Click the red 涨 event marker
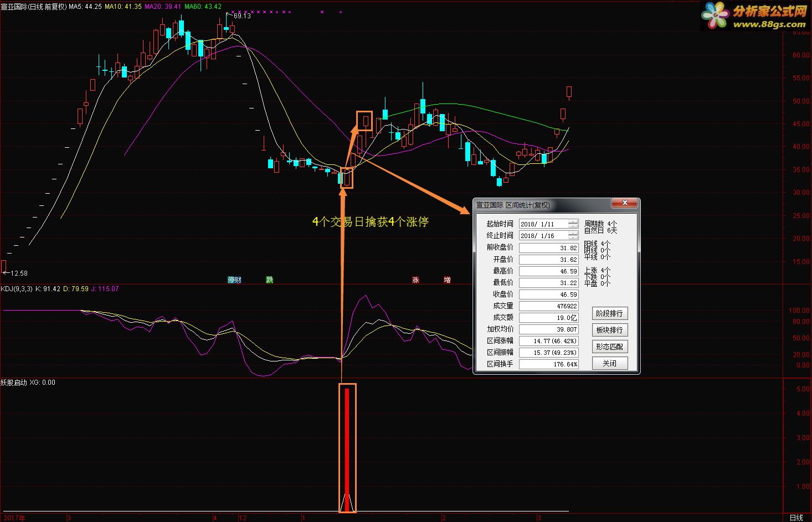 [x=415, y=280]
